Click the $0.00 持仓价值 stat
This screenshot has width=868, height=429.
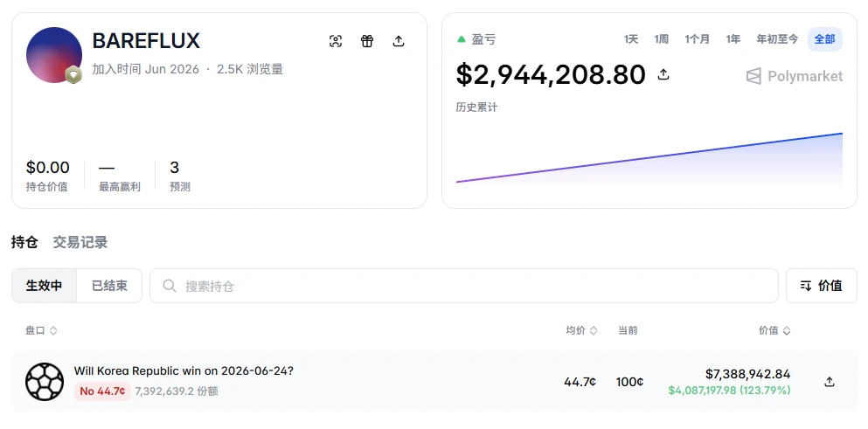point(47,176)
